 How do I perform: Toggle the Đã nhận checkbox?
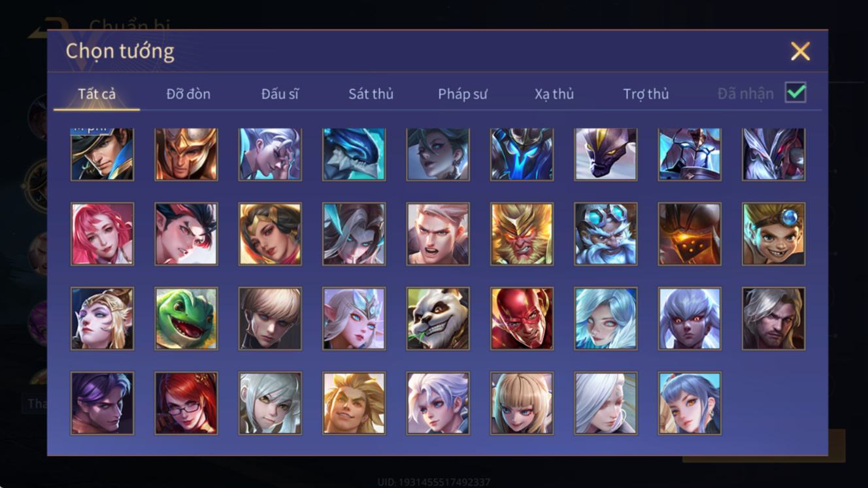tap(795, 93)
